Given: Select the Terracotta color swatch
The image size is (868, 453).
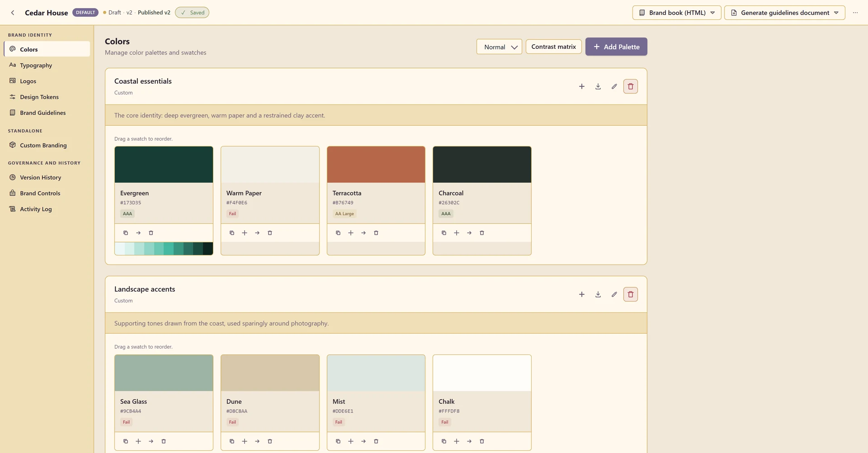Looking at the screenshot, I should pyautogui.click(x=376, y=165).
